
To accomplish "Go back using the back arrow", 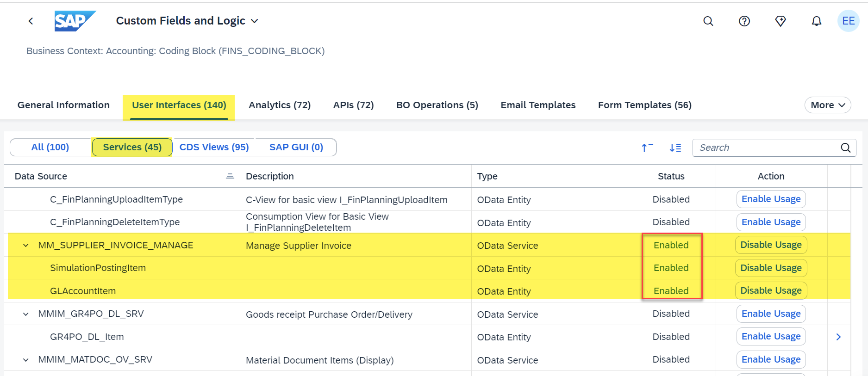I will [x=31, y=21].
